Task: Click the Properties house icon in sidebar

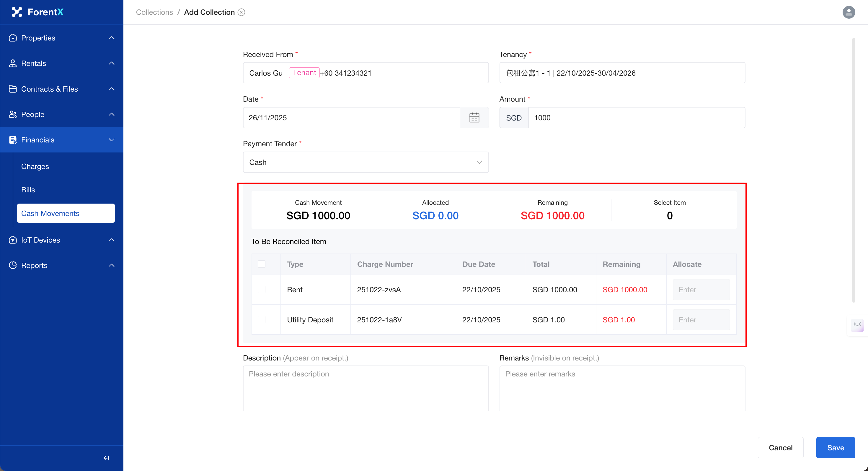Action: pos(13,38)
